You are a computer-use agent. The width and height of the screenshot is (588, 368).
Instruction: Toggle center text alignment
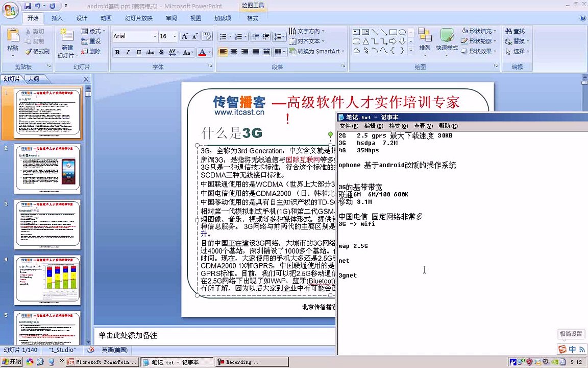234,52
